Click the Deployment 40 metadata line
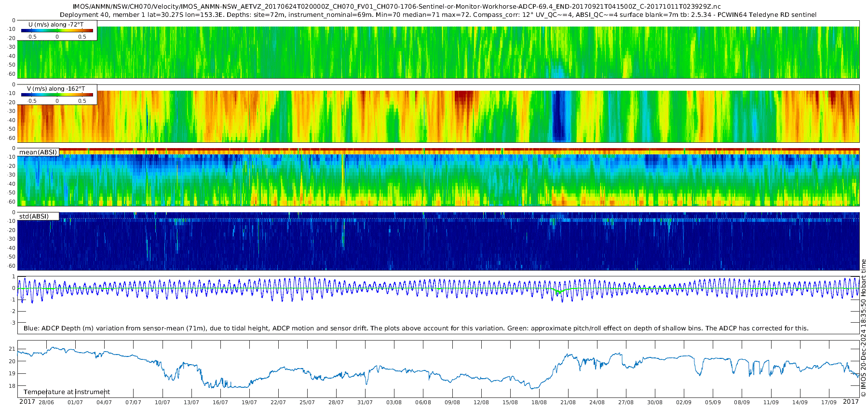 (438, 15)
